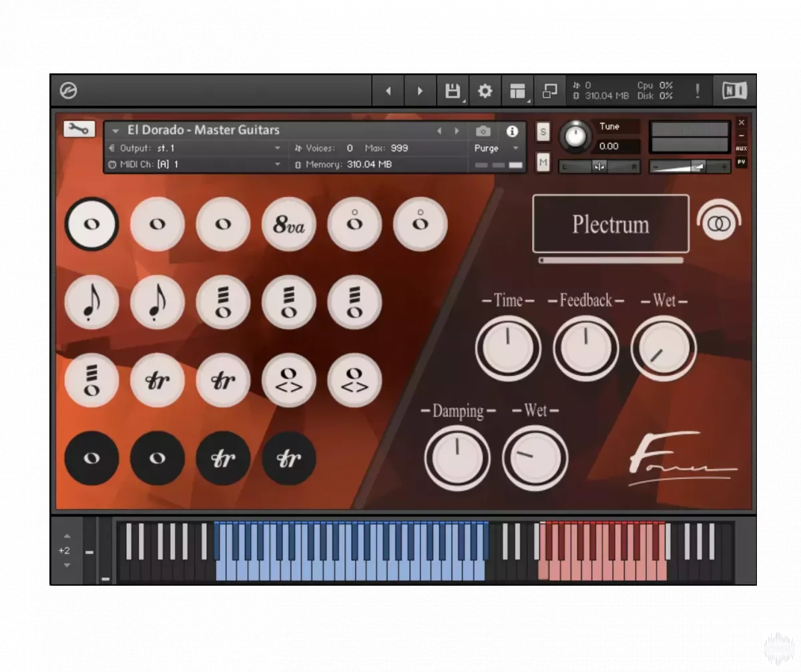The image size is (801, 672).
Task: Click the Plectrum display box
Action: (x=611, y=224)
